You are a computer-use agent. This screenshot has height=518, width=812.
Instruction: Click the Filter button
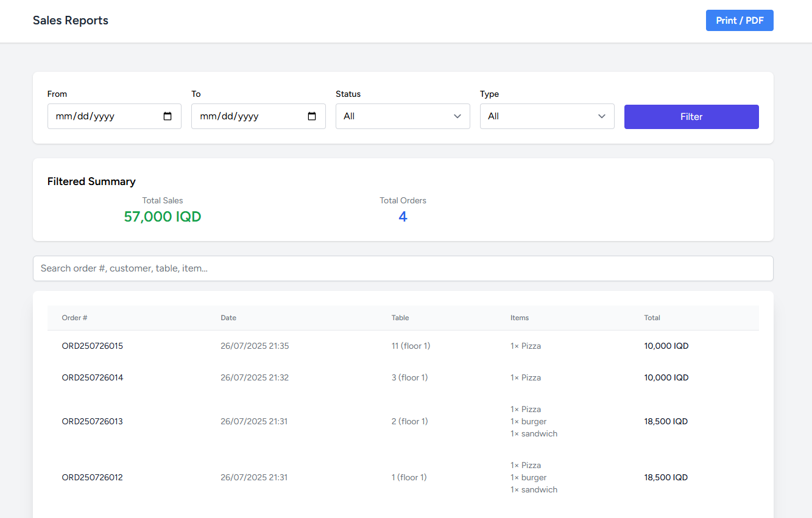point(691,116)
